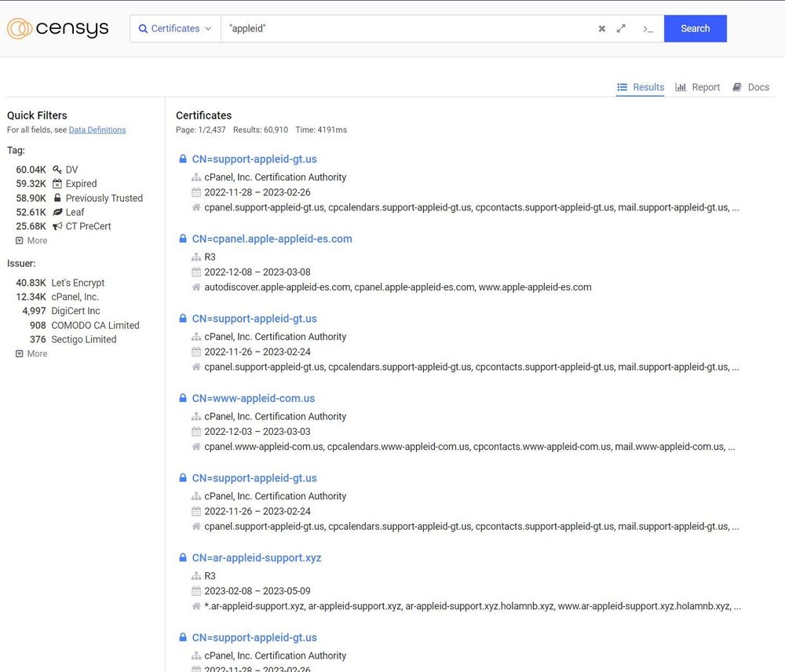This screenshot has height=672, width=785.
Task: Click key icon next to DV
Action: coord(57,170)
